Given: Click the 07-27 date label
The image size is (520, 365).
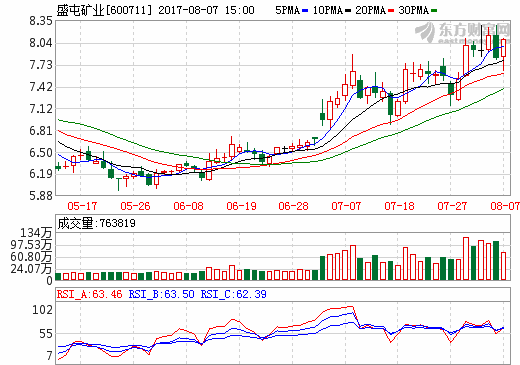Looking at the screenshot, I should (x=452, y=206).
